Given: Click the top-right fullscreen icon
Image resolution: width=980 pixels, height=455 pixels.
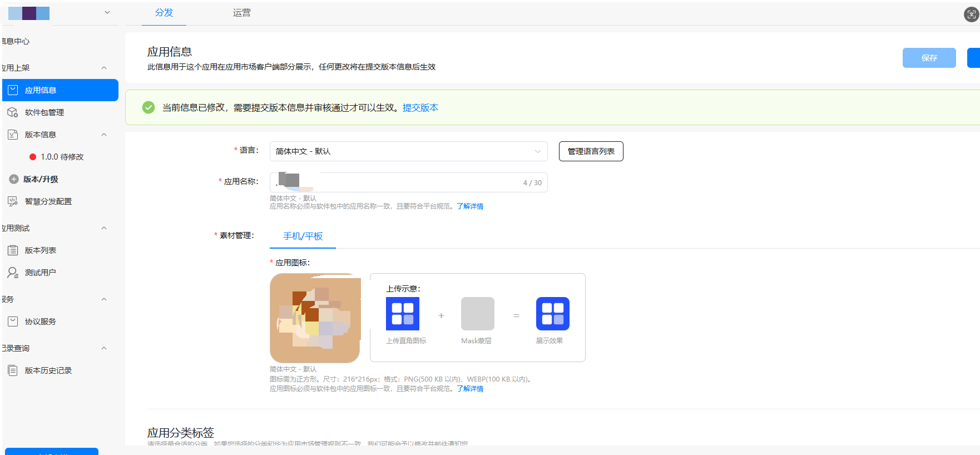Looking at the screenshot, I should [971, 14].
